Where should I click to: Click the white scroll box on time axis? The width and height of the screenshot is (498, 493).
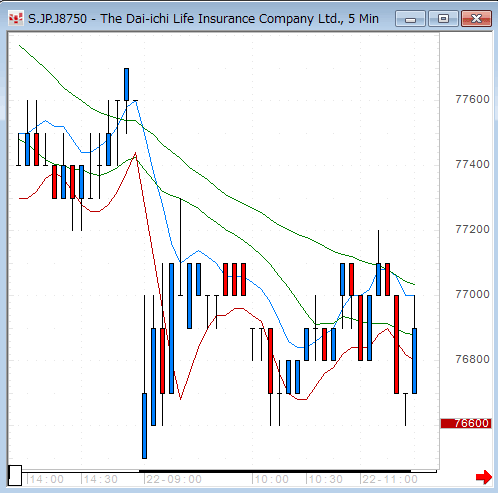(x=15, y=476)
